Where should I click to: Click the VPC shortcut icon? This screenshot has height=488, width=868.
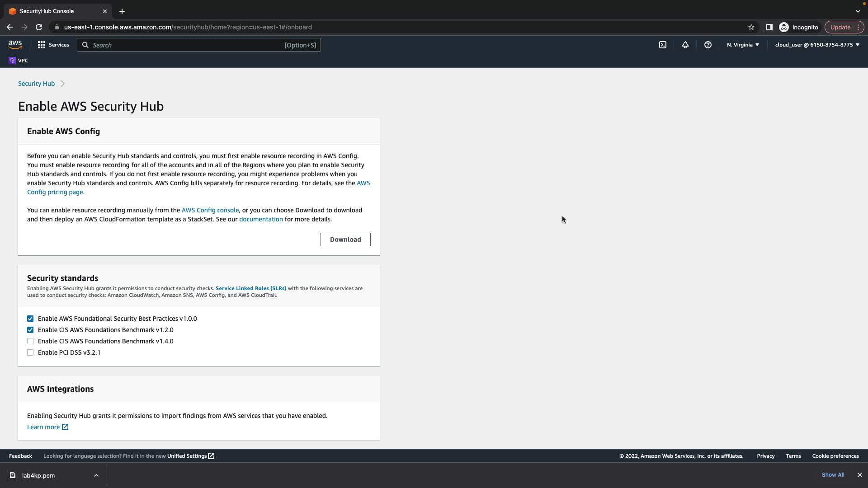pos(12,61)
